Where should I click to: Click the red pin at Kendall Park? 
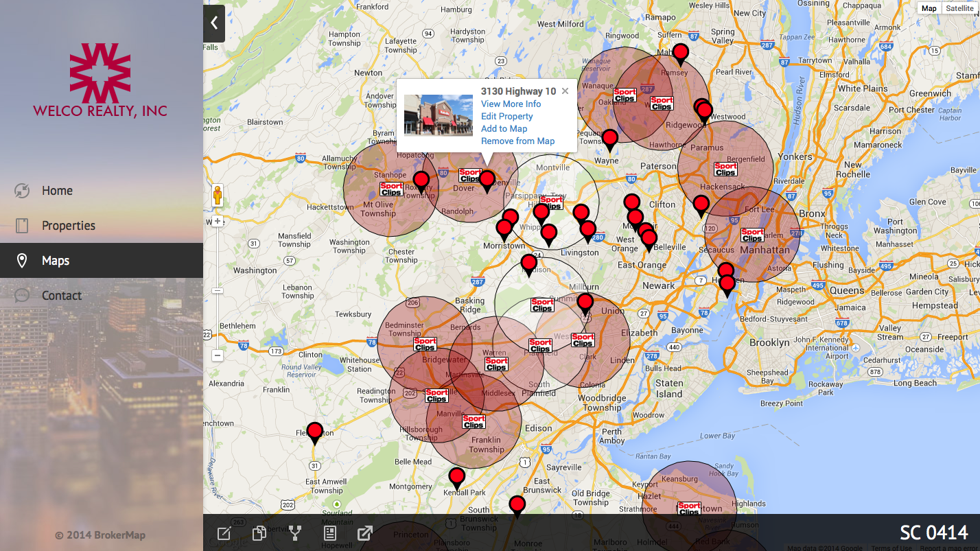click(x=456, y=478)
